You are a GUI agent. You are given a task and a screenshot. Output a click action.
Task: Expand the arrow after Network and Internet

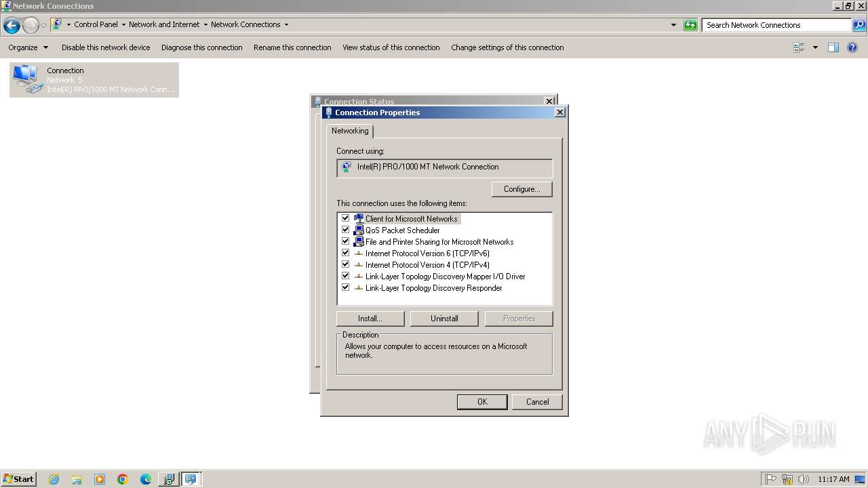[x=205, y=24]
